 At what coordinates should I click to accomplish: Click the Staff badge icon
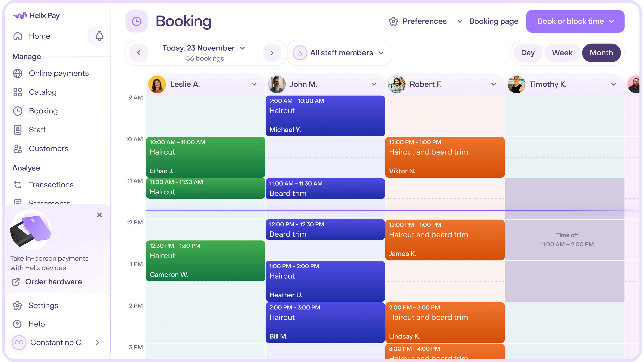(x=18, y=130)
